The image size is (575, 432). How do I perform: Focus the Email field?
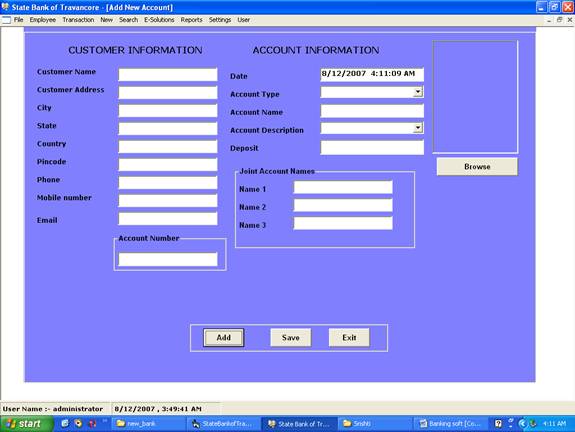pyautogui.click(x=168, y=219)
